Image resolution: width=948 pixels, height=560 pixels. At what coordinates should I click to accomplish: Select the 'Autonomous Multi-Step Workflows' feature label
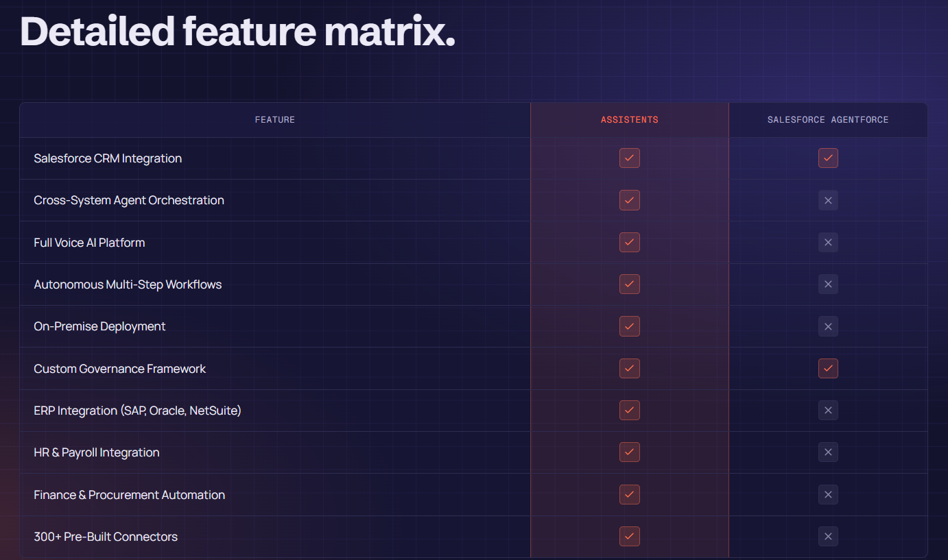pos(128,284)
